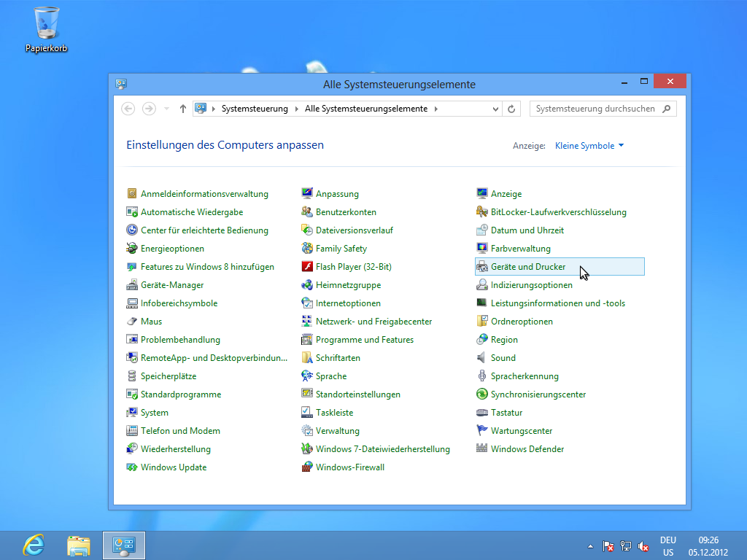Viewport: 747px width, 560px height.
Task: Click the Maus mouse icon
Action: [132, 321]
